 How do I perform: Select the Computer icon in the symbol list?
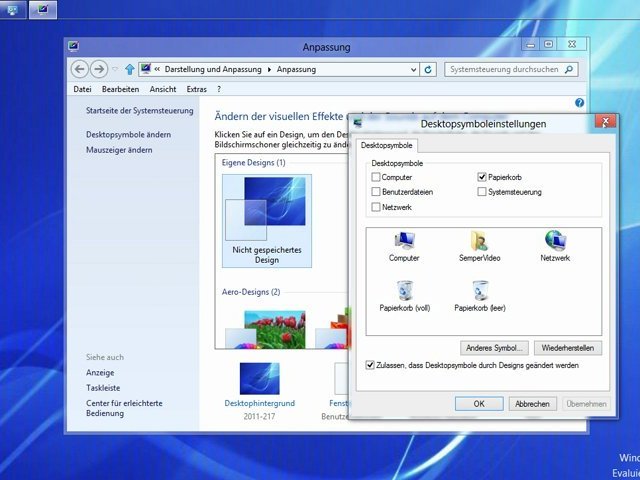pos(404,241)
